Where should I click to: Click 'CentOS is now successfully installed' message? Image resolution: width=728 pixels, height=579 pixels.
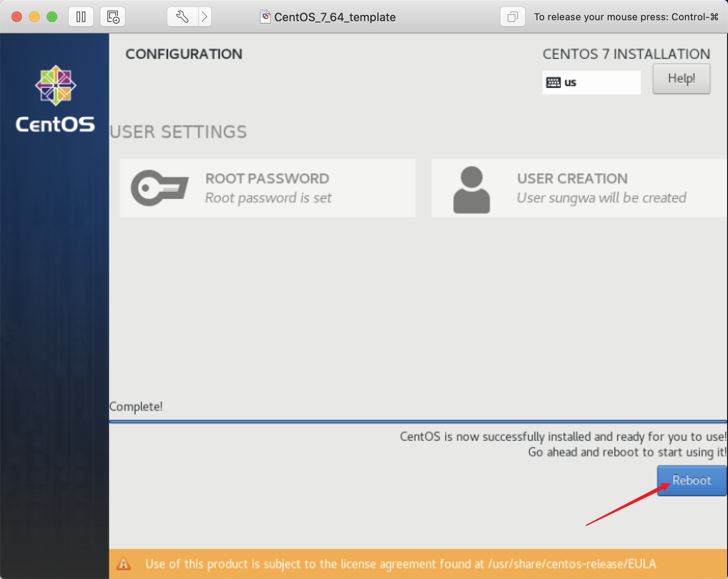(563, 437)
